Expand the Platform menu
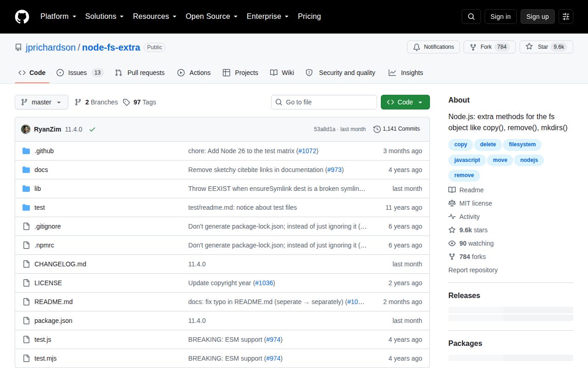588x368 pixels. tap(58, 17)
